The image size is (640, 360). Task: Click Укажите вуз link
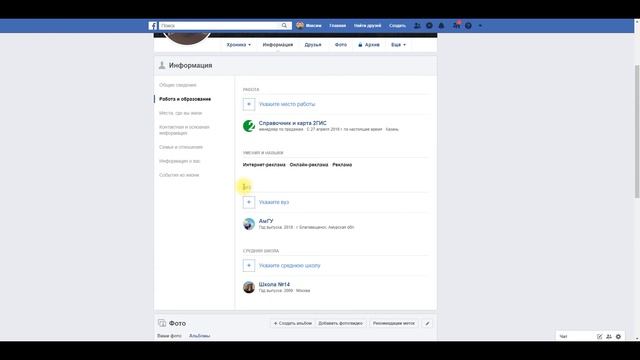coord(274,202)
